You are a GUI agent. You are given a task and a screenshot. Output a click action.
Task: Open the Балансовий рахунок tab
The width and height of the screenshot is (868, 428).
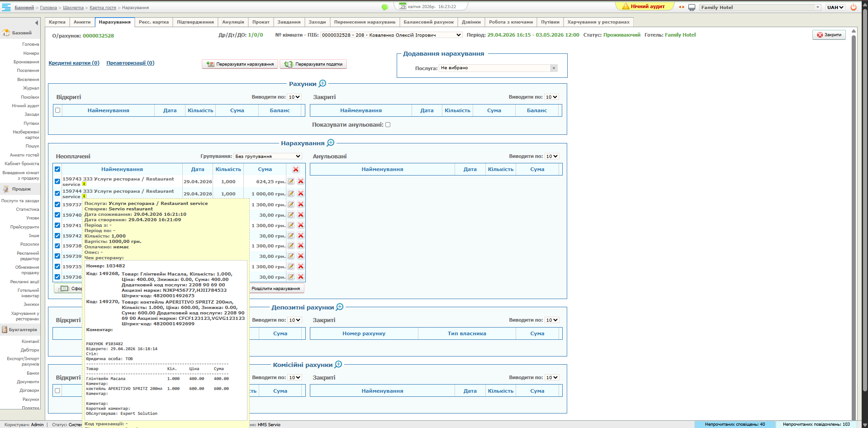click(x=428, y=22)
